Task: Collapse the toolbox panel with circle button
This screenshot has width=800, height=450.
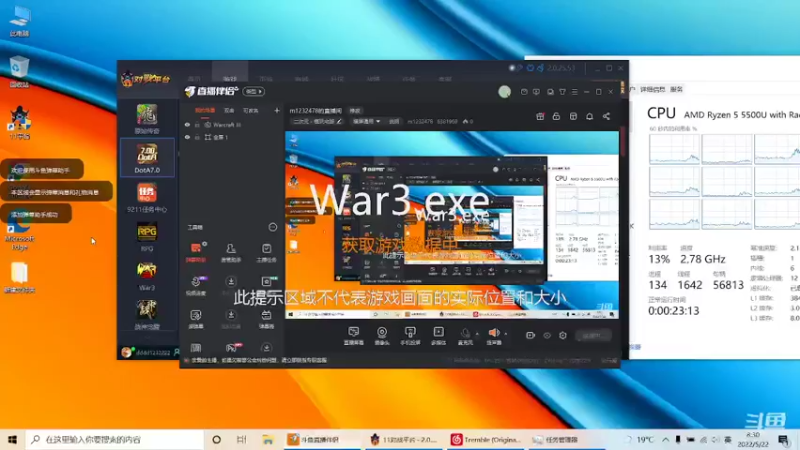Action: (x=272, y=227)
